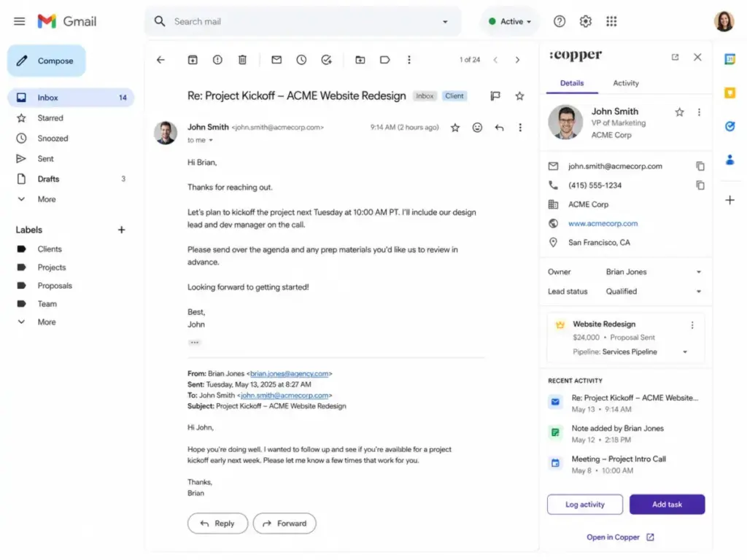Image resolution: width=747 pixels, height=560 pixels.
Task: Show trimmed content ellipsis below John's signature
Action: 194,343
